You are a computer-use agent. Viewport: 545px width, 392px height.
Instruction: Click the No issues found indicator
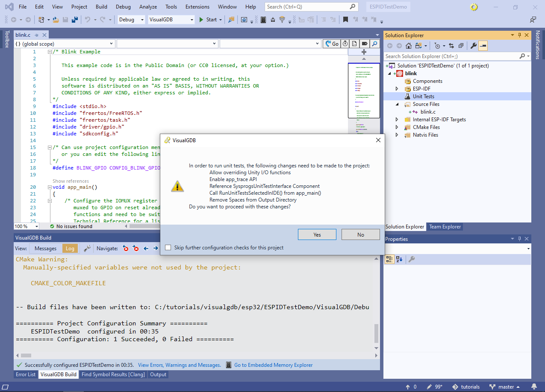pyautogui.click(x=71, y=226)
